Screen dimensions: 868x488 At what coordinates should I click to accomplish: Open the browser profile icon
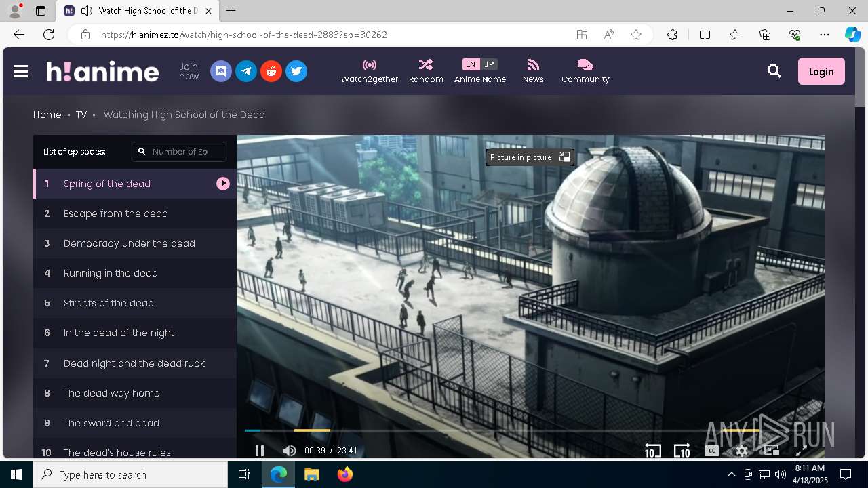tap(15, 11)
